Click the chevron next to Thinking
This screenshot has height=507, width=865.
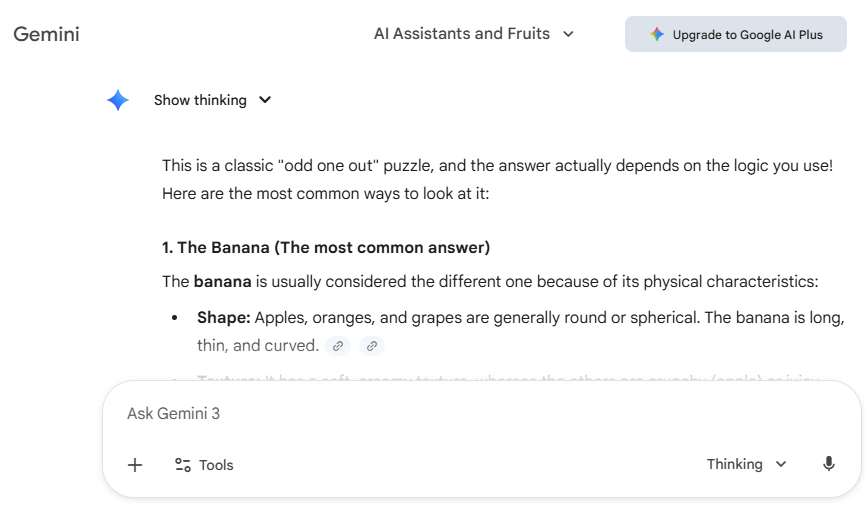[x=781, y=464]
